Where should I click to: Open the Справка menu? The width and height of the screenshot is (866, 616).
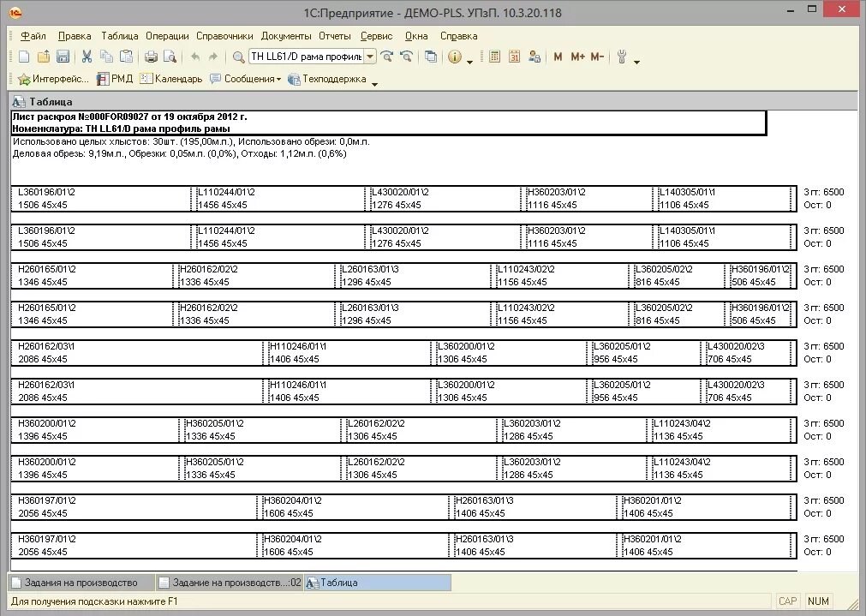click(458, 36)
